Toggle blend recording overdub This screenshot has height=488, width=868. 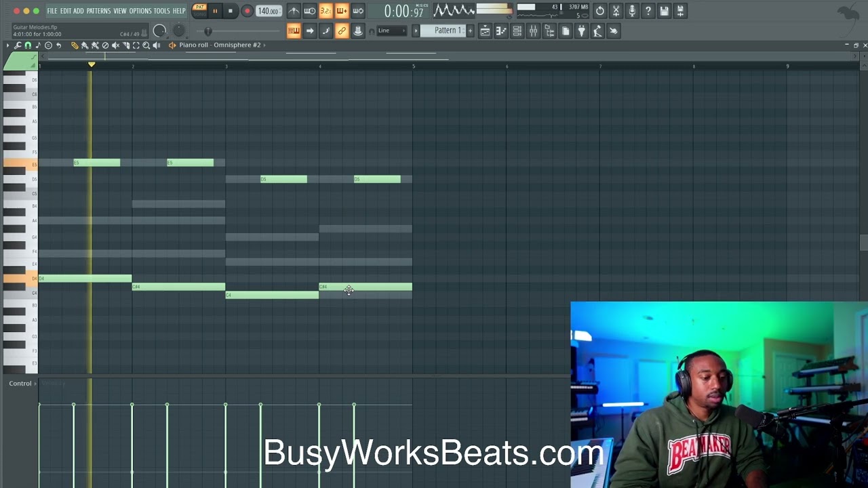click(342, 11)
